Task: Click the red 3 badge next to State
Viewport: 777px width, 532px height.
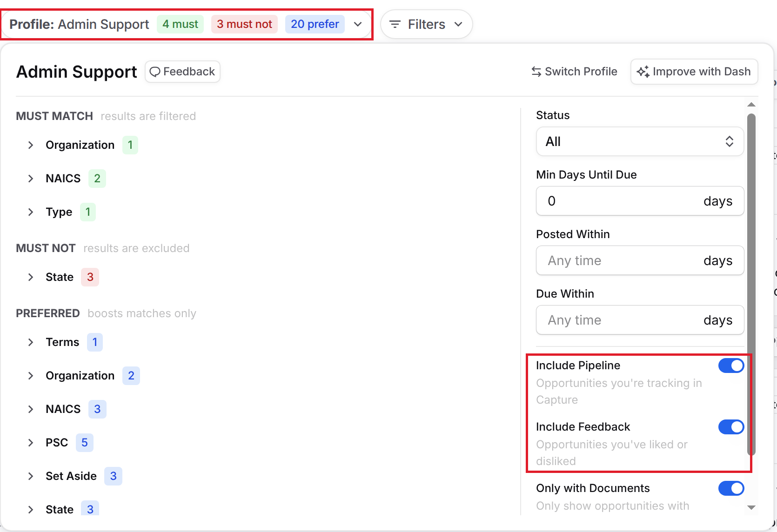Action: (x=90, y=277)
